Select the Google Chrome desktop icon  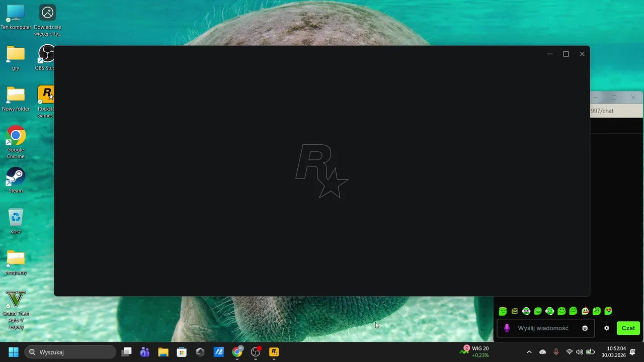click(x=16, y=142)
